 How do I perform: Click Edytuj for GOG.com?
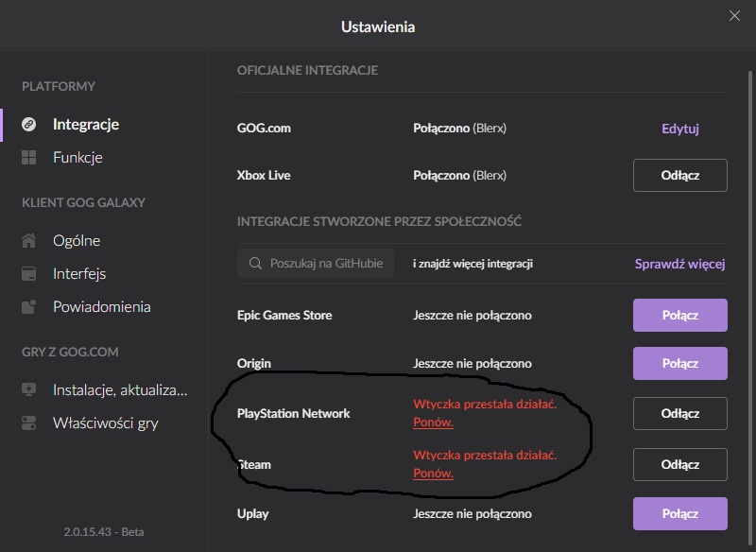click(679, 129)
